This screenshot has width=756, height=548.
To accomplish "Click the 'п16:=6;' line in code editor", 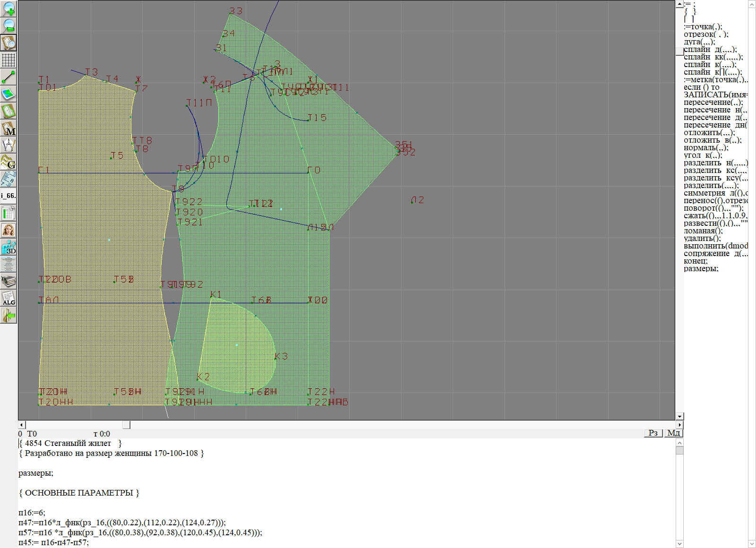I will (32, 513).
